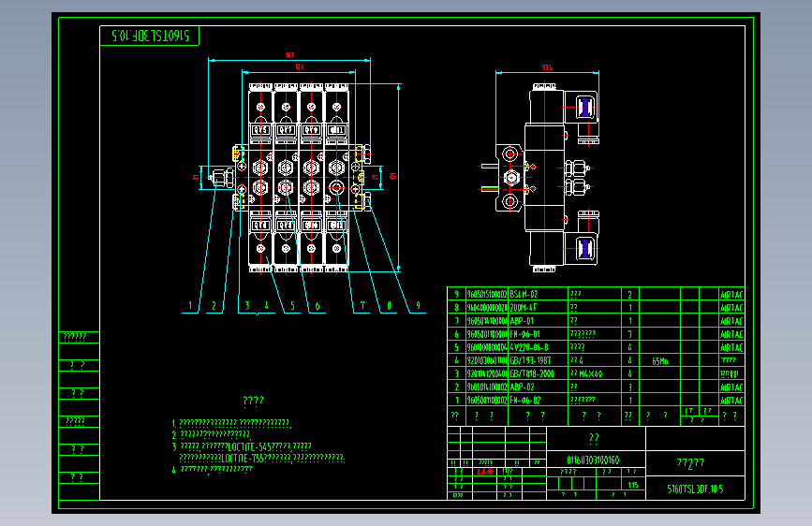
Task: Select AIRTAC cell in the FN-Φ6-02 row
Action: click(x=731, y=401)
